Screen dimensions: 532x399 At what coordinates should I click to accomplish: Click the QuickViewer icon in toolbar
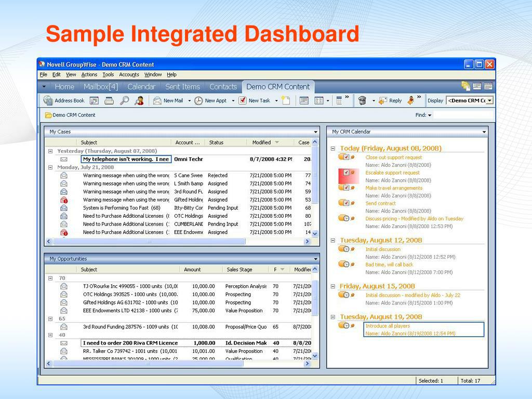pyautogui.click(x=304, y=100)
